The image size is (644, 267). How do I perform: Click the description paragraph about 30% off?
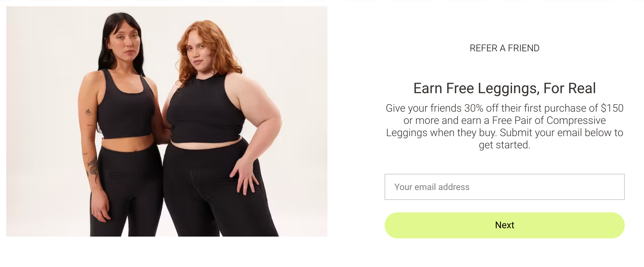point(505,126)
